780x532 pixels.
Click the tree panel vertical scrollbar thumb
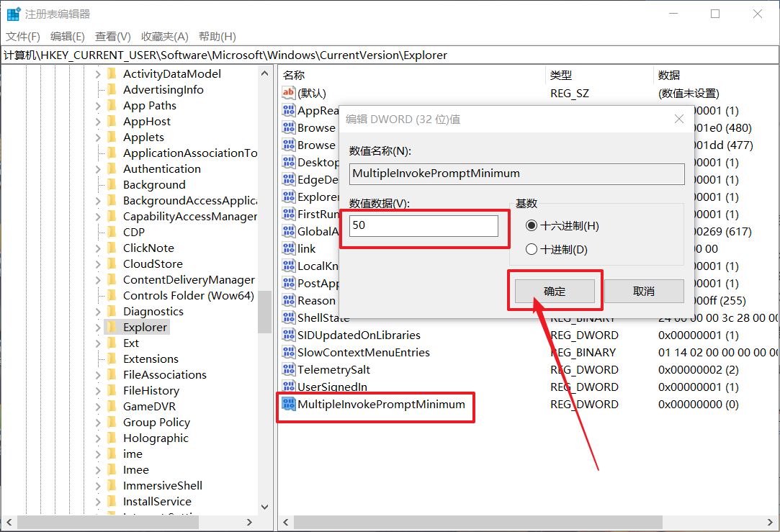(x=264, y=310)
